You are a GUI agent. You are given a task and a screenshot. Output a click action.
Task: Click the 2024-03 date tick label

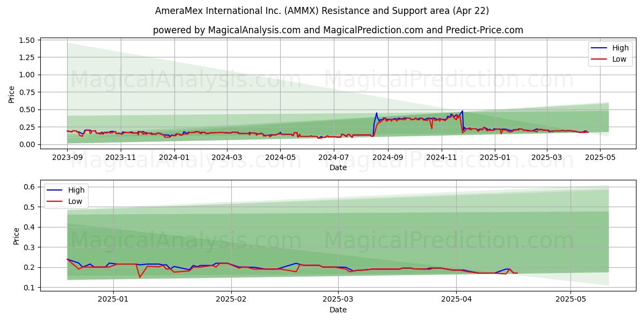tap(227, 157)
